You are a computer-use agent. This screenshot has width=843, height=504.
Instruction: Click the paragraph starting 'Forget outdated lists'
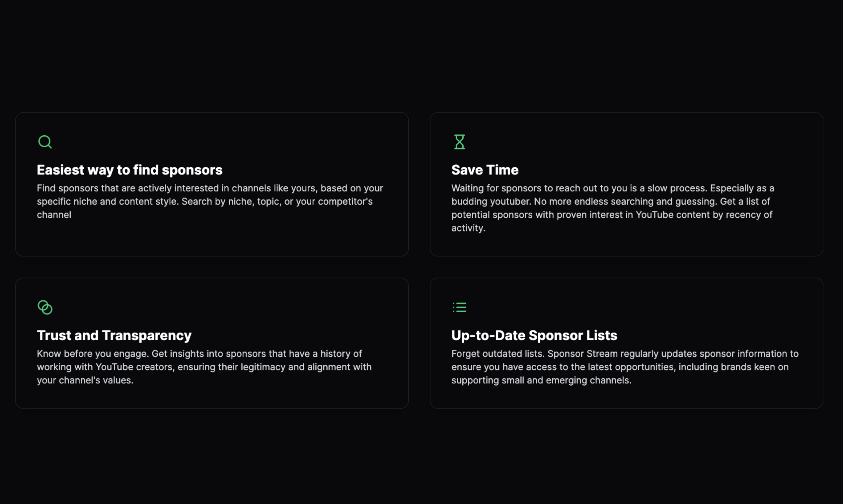625,367
